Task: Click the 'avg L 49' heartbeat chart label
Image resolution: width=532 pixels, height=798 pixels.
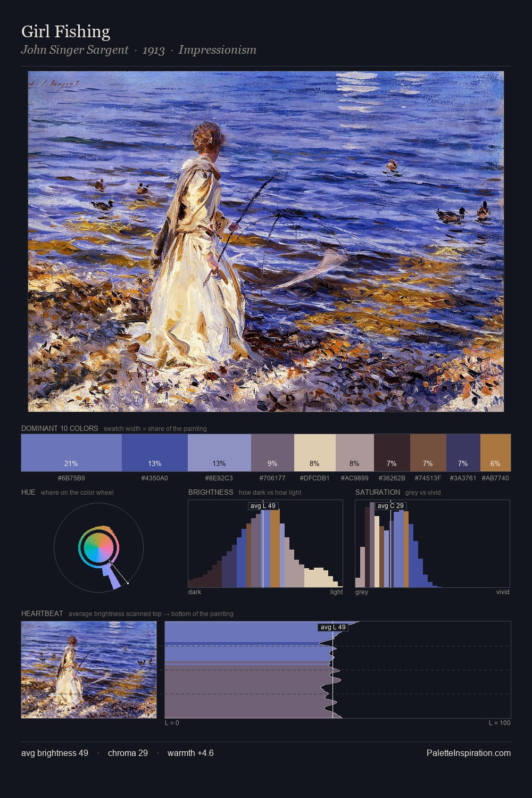Action: point(333,627)
